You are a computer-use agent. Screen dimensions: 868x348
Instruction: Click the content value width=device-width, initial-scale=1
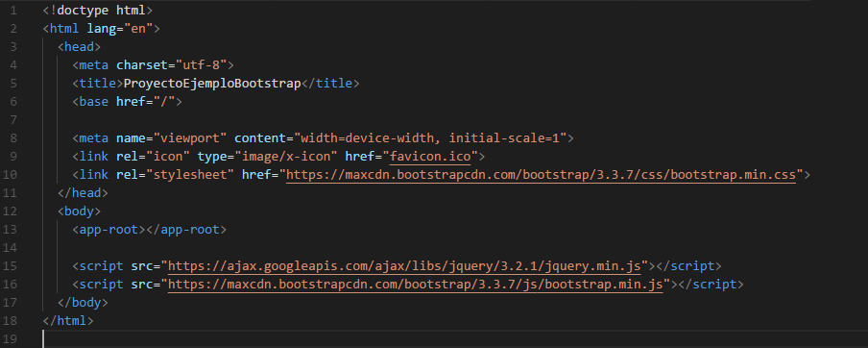[x=430, y=138]
